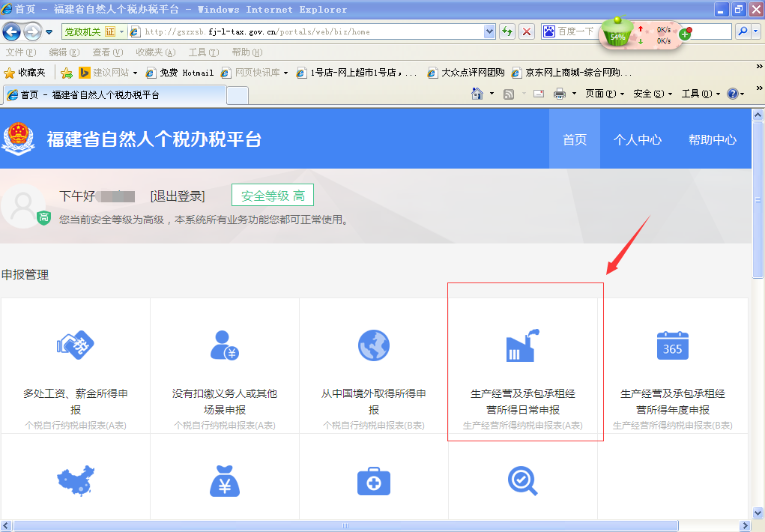Click the browser Back arrow button
This screenshot has width=765, height=532.
tap(12, 32)
